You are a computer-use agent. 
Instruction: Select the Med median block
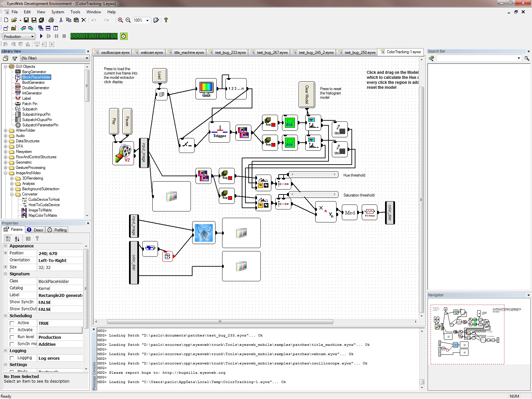(349, 212)
